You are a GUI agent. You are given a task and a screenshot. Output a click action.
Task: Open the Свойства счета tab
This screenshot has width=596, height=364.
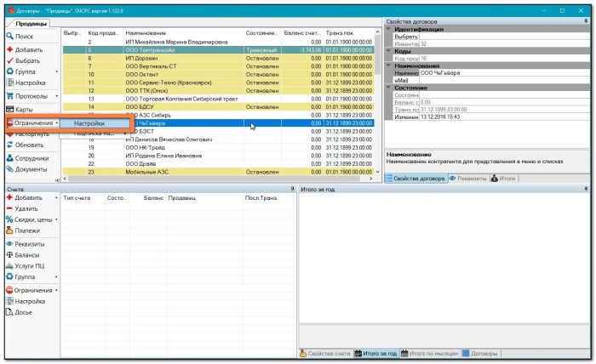pyautogui.click(x=325, y=354)
